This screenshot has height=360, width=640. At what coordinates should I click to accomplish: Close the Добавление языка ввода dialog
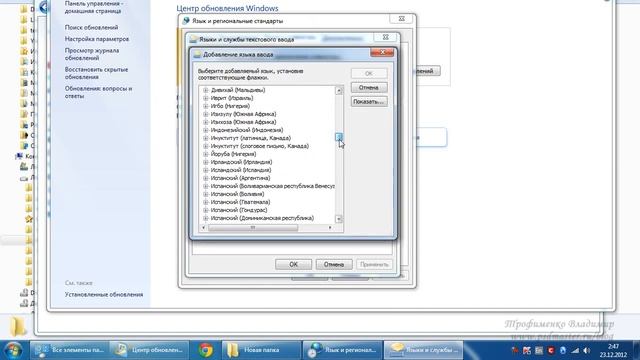click(382, 52)
